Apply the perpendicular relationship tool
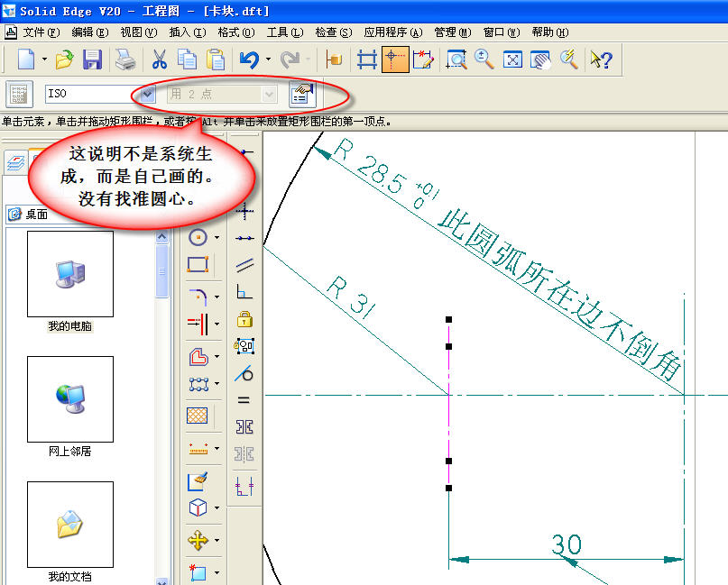Screen dimensions: 728x585 pos(244,291)
